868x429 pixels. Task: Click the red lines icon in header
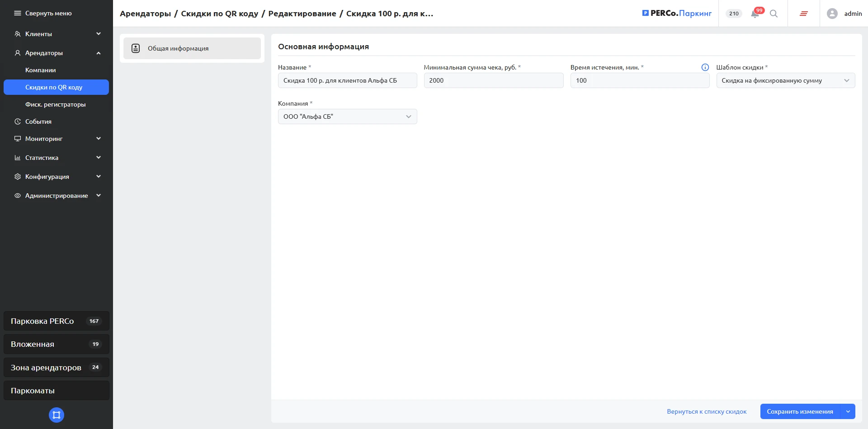(x=803, y=14)
